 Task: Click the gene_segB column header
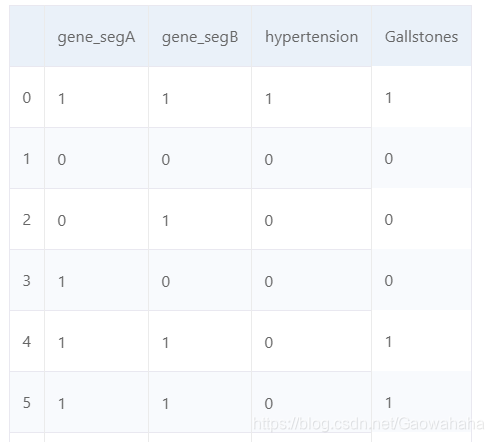pyautogui.click(x=200, y=37)
